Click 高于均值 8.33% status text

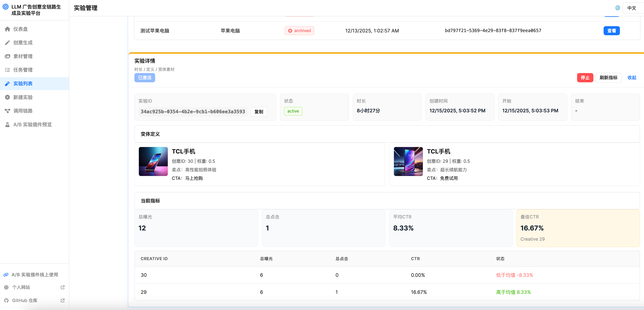pos(513,292)
